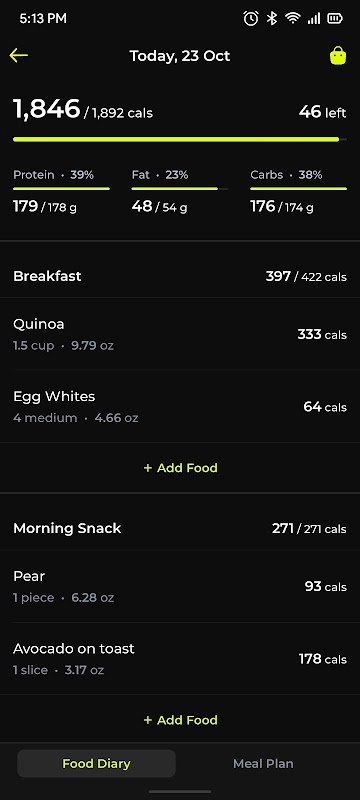Add Food under Morning Snack
Screen dimensions: 360x800
181,720
